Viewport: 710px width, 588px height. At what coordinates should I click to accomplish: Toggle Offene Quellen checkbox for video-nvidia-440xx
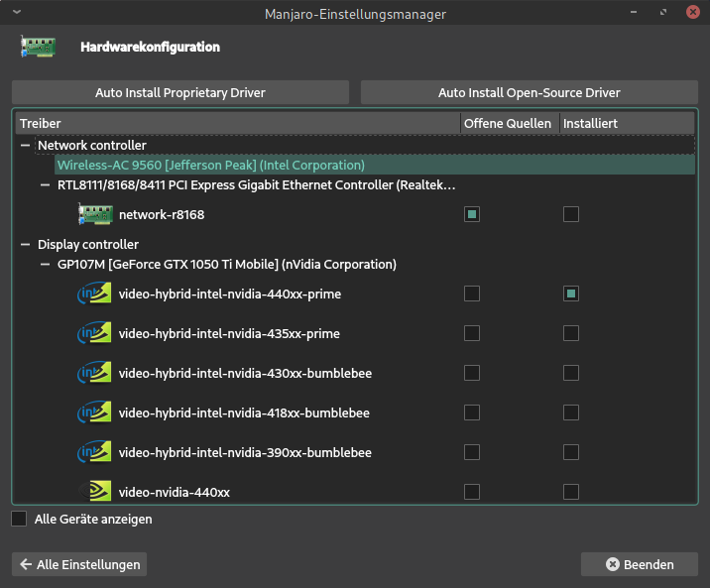472,492
